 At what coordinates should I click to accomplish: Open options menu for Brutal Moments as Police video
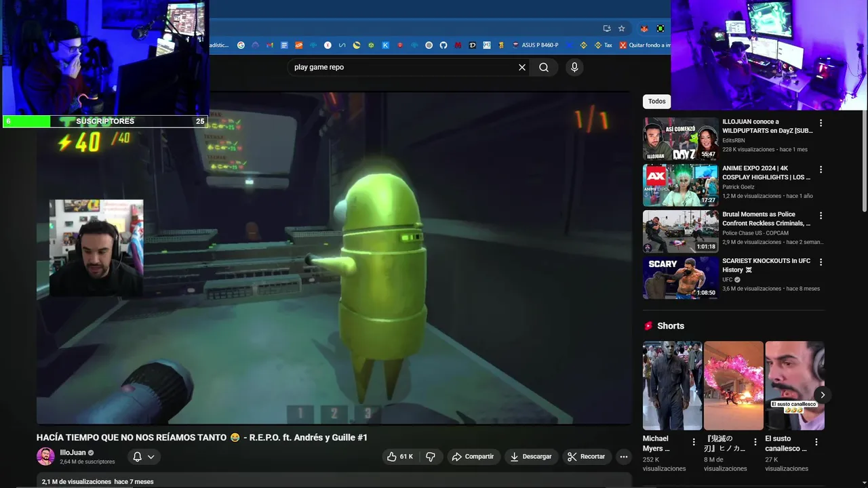tap(821, 216)
